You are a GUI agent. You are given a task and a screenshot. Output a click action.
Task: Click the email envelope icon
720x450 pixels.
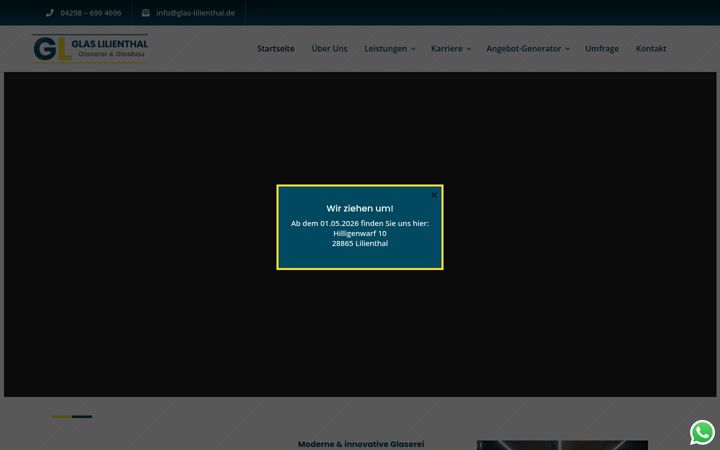click(146, 13)
